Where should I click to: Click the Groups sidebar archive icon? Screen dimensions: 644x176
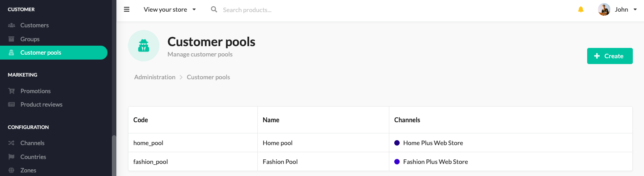[x=12, y=39]
